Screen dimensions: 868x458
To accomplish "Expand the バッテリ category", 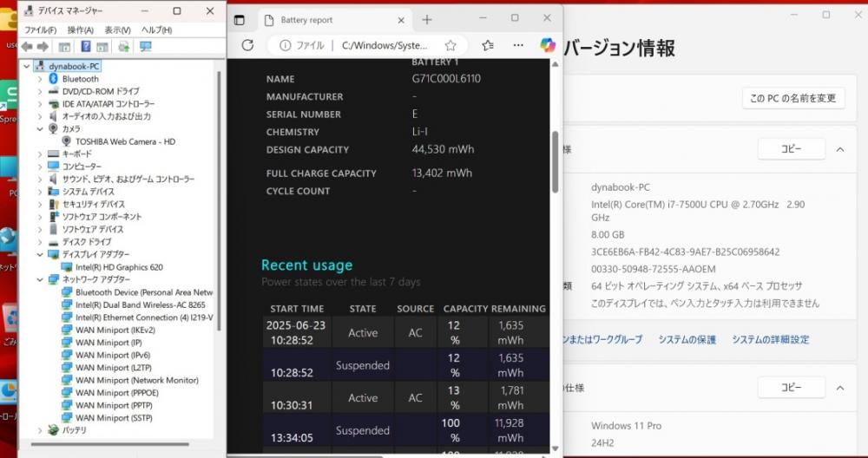I will (40, 429).
